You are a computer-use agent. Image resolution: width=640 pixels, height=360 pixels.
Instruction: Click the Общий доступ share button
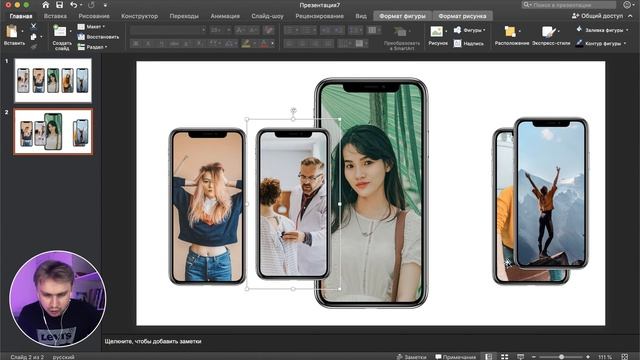click(597, 16)
